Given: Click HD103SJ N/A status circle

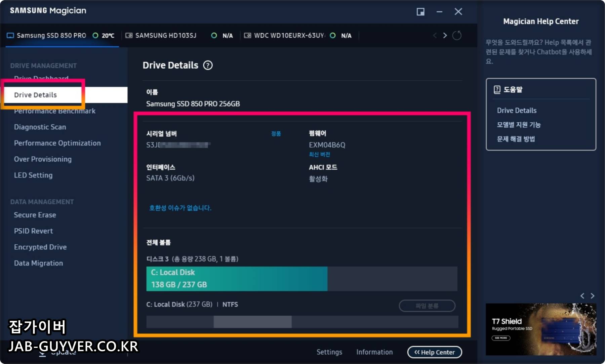Looking at the screenshot, I should [214, 35].
